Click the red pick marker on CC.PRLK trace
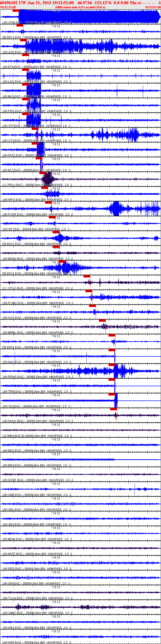The width and height of the screenshot is (161, 644). [x=43, y=173]
